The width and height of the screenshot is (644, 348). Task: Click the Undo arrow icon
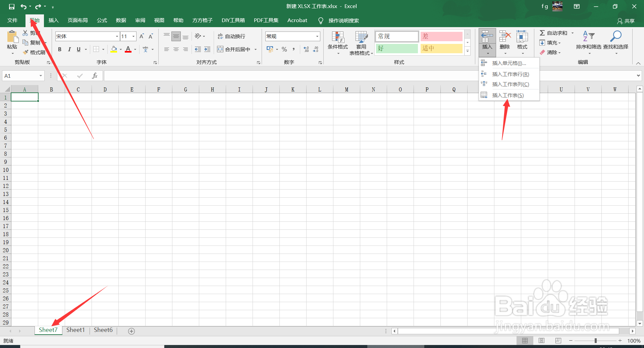(23, 6)
